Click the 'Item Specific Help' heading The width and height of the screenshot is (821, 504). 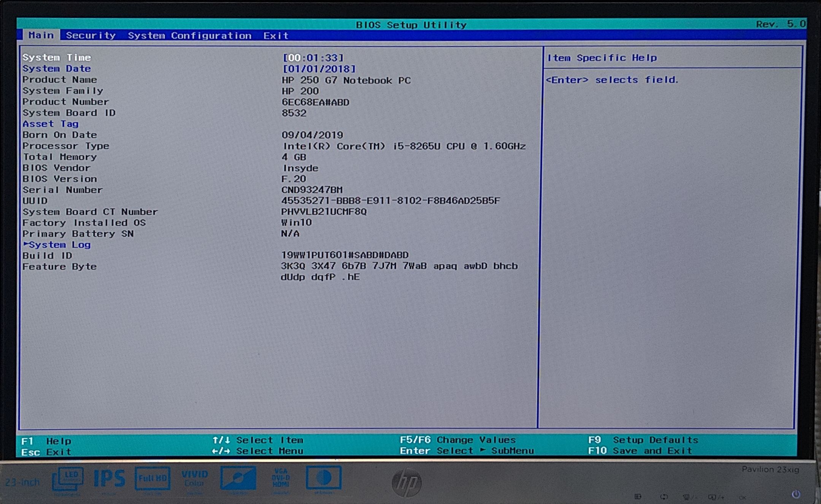click(x=602, y=58)
